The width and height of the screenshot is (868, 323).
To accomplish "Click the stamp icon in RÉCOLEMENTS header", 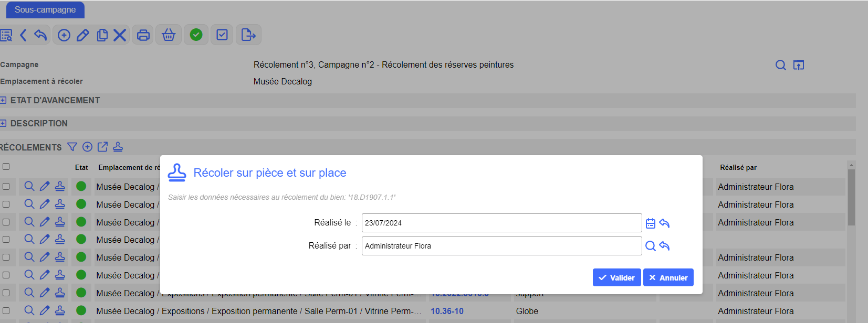I will (x=118, y=147).
